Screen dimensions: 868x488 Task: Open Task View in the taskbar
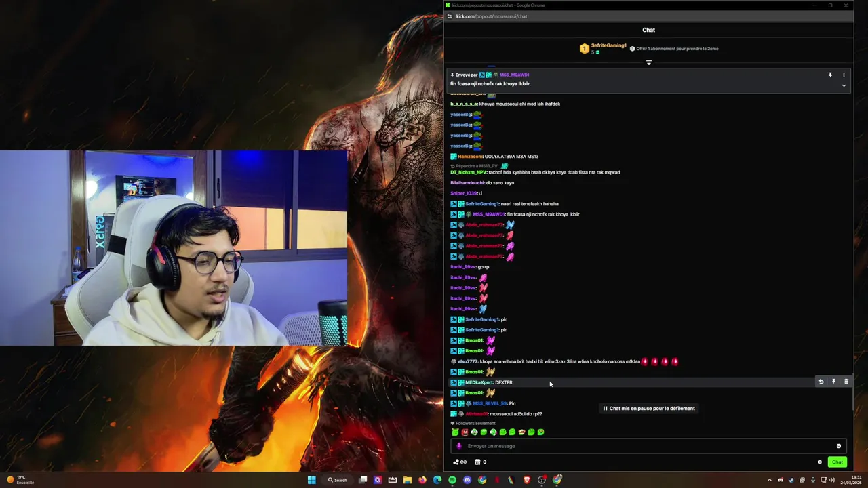(x=363, y=480)
